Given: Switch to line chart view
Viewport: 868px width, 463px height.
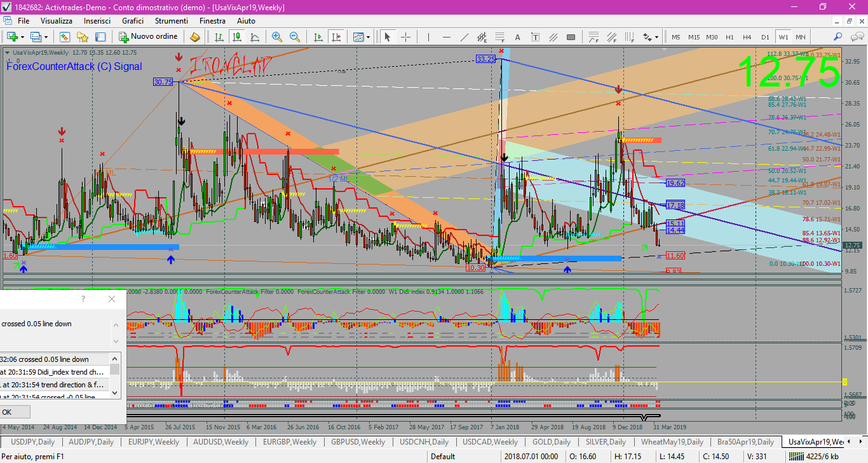Looking at the screenshot, I should pos(254,37).
